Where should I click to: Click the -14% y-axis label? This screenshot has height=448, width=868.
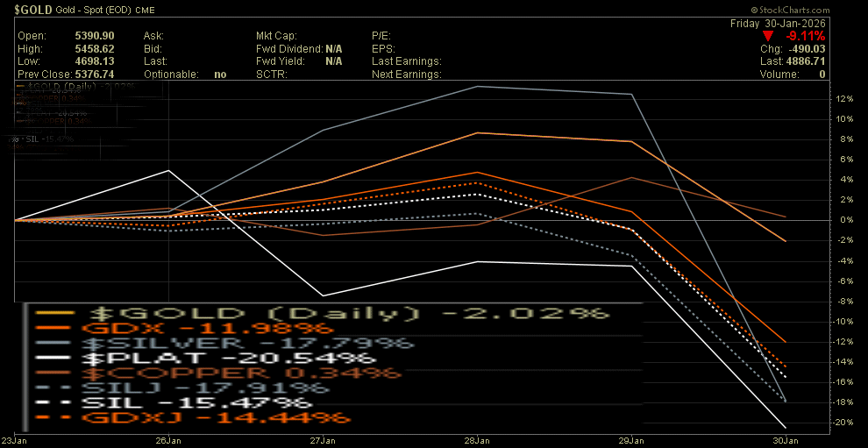(843, 362)
